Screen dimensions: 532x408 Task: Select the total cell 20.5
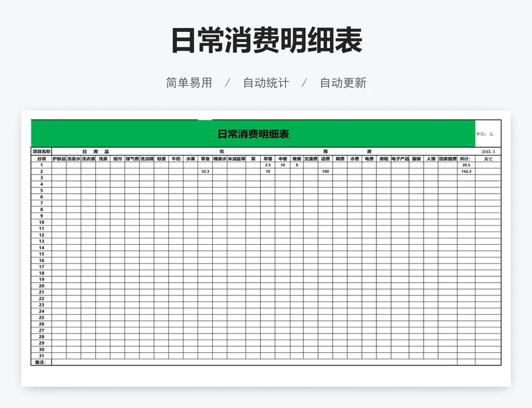point(466,165)
